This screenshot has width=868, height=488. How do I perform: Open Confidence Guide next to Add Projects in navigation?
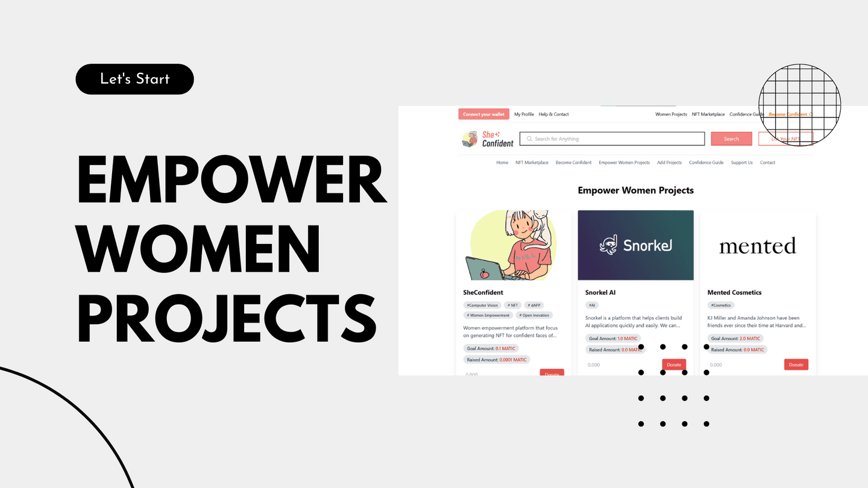point(706,163)
